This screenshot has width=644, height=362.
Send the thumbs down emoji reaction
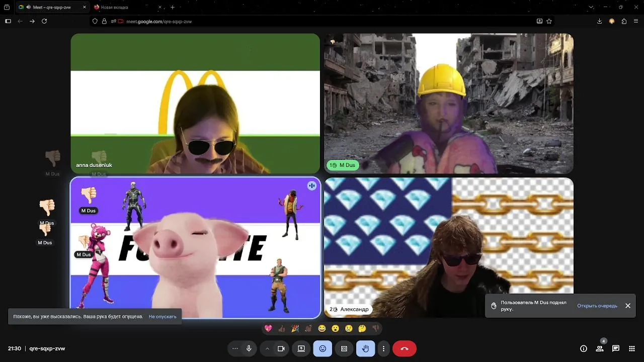pos(375,328)
